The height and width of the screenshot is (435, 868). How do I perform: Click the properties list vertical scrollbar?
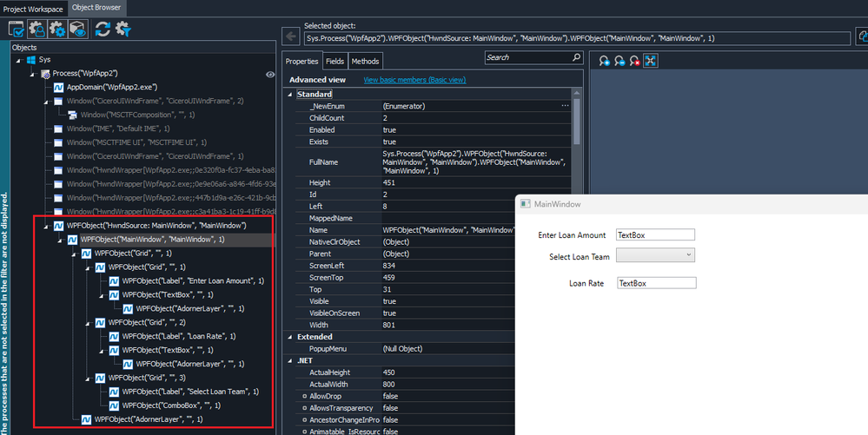coord(576,122)
